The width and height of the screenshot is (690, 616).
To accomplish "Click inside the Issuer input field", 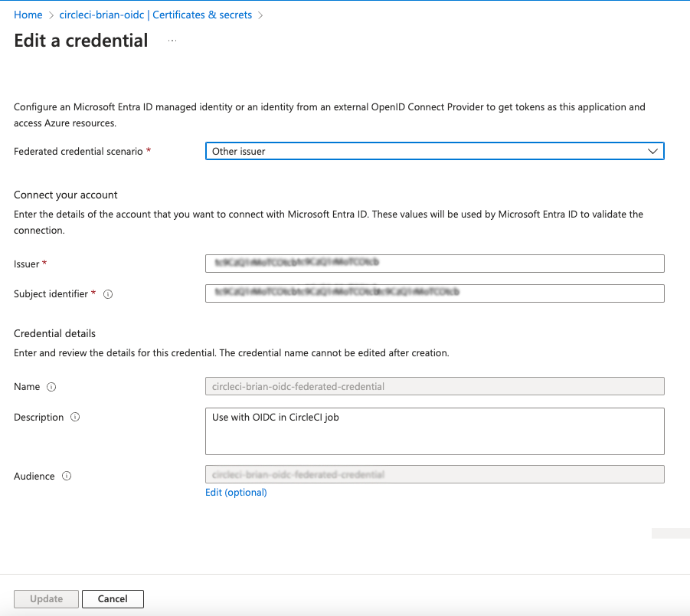I will coord(434,264).
